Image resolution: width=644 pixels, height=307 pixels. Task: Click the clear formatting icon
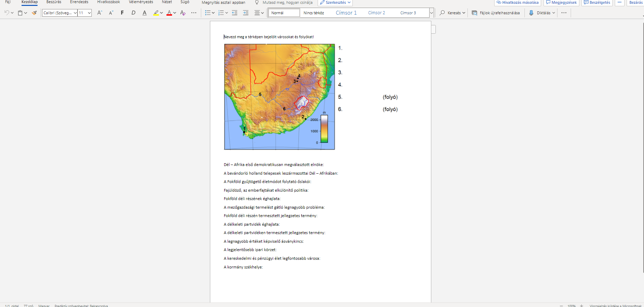click(x=183, y=13)
